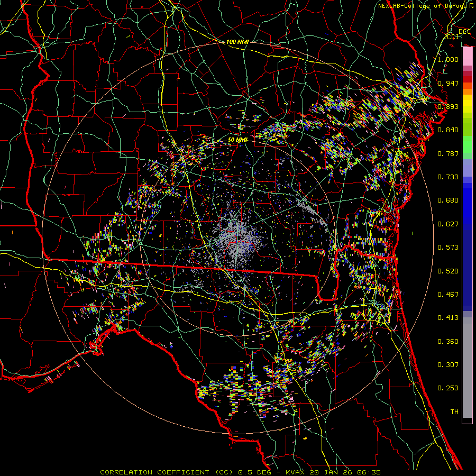Image resolution: width=476 pixels, height=476 pixels.
Task: Select the 0.520 scale value label
Action: click(448, 271)
